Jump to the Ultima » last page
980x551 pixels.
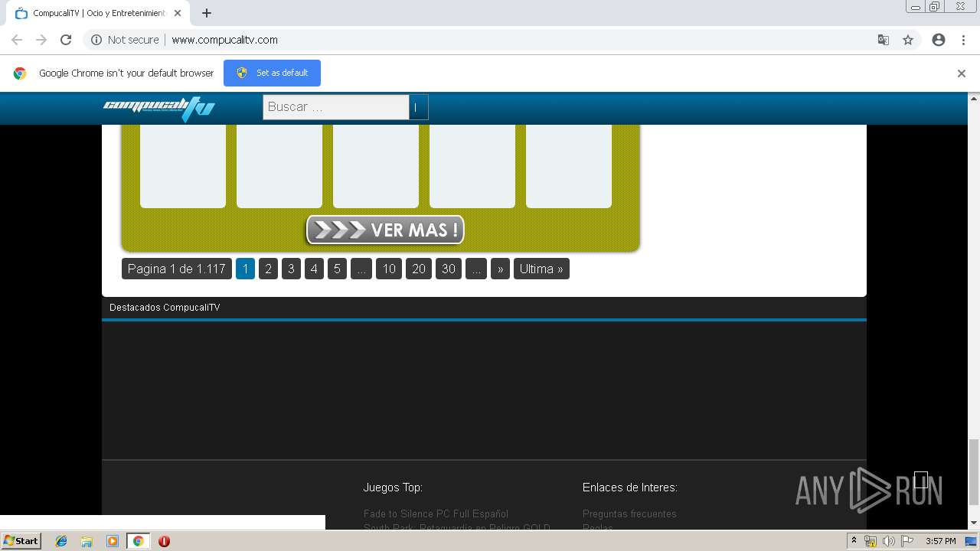pos(541,269)
